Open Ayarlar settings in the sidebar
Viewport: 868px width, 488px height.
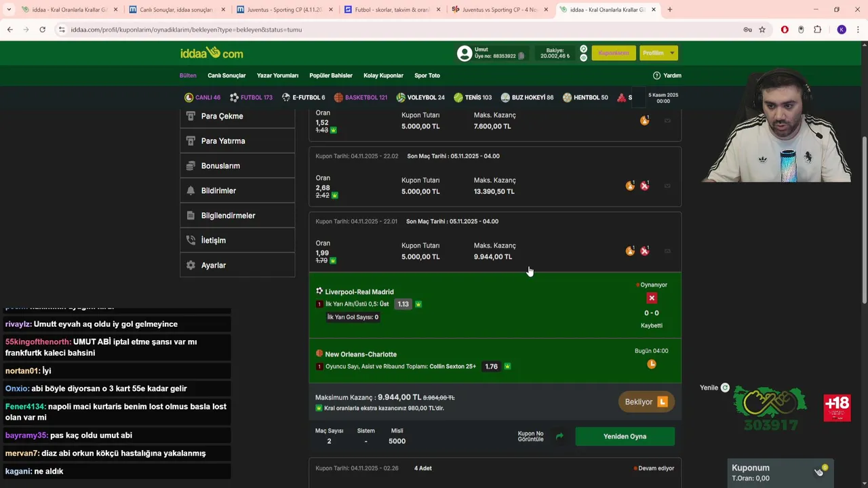tap(237, 265)
